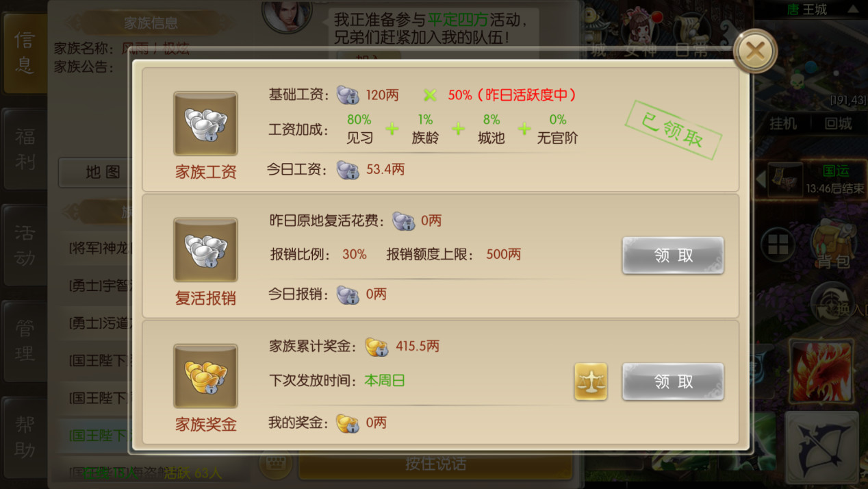Viewport: 868px width, 489px height.
Task: Claim the 家族奖金 bonus with 领取
Action: [x=673, y=381]
